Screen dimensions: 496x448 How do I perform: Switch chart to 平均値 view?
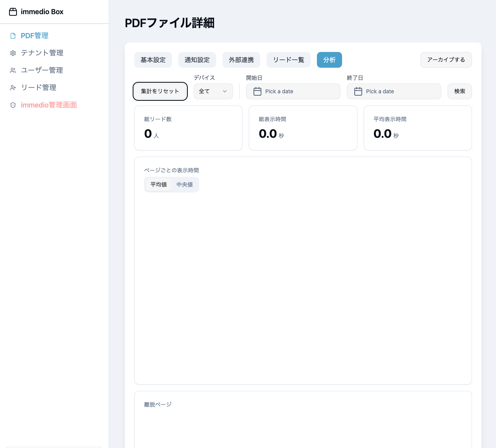tap(159, 185)
